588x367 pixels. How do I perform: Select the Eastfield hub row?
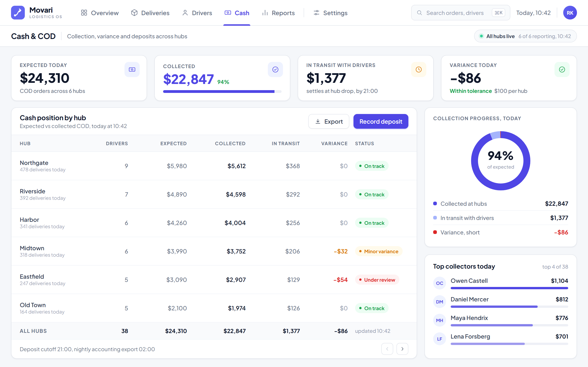click(x=214, y=280)
